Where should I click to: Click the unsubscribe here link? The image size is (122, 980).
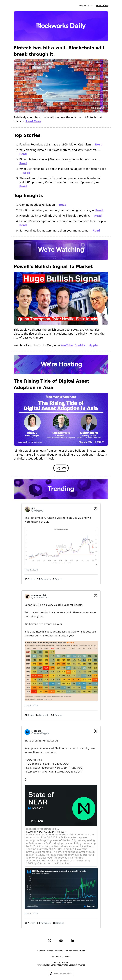tap(83, 951)
